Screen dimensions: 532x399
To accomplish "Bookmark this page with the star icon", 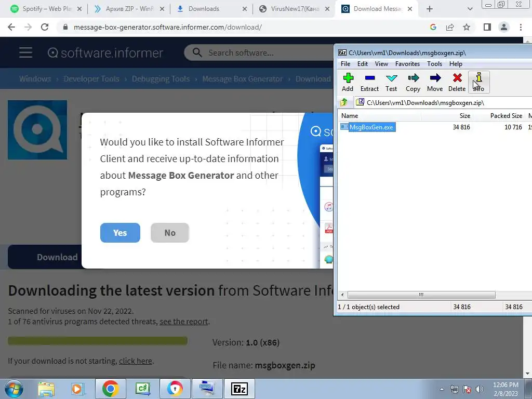I will (x=467, y=27).
